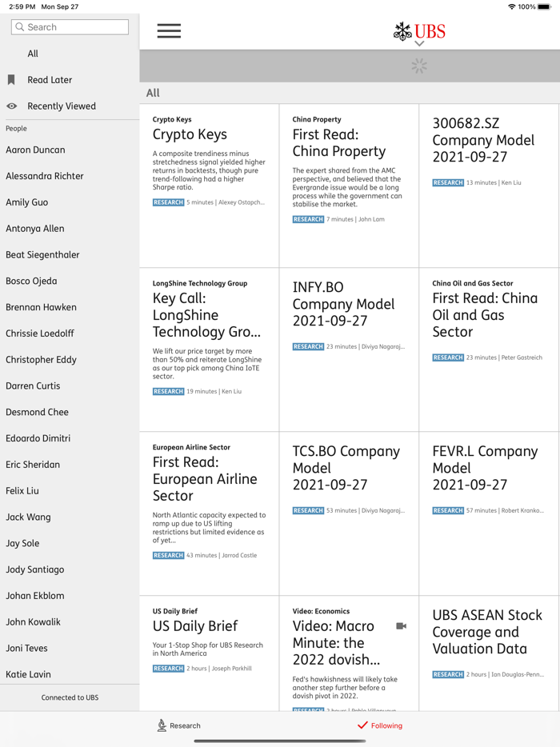
Task: Click the loading spinner indicator
Action: tap(419, 66)
